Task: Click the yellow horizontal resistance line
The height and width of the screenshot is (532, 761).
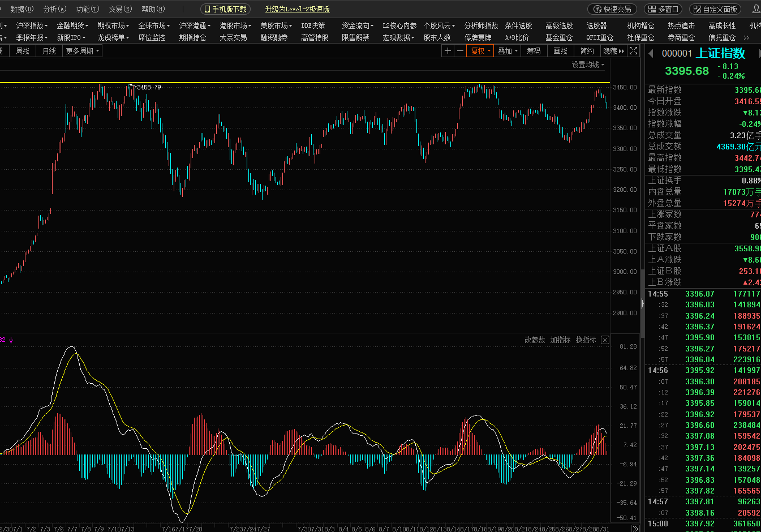Action: click(x=305, y=83)
